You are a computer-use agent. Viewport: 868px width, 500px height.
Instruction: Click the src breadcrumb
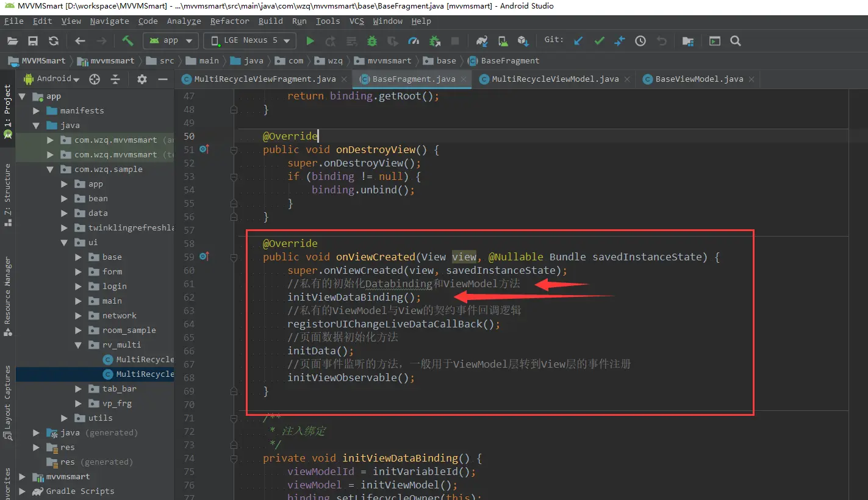click(160, 60)
